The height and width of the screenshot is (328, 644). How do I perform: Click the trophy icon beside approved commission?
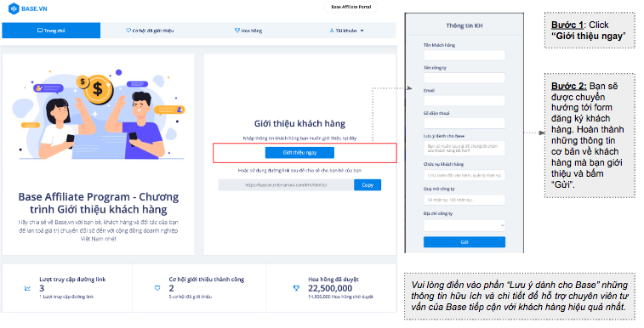pyautogui.click(x=296, y=288)
